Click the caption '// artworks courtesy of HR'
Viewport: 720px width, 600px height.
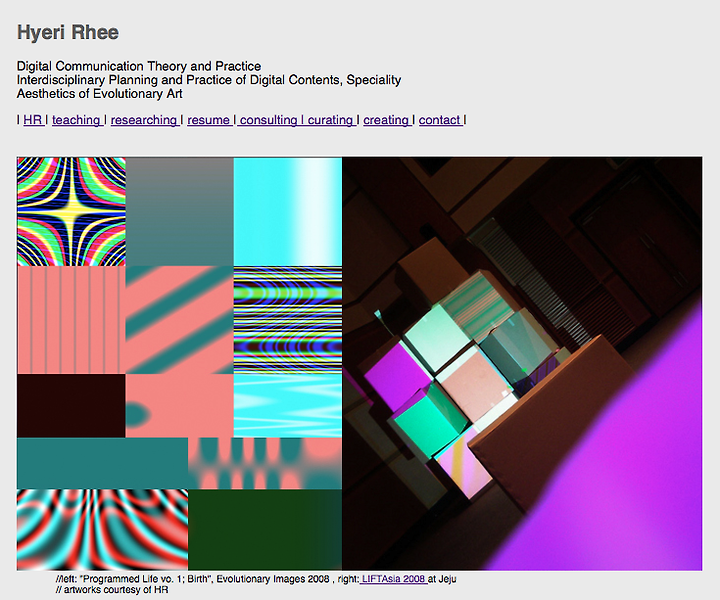pyautogui.click(x=112, y=589)
